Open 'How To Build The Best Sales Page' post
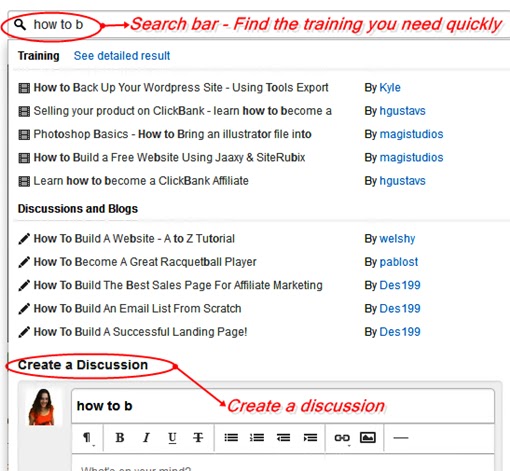Screen dimensions: 510x471 point(178,285)
